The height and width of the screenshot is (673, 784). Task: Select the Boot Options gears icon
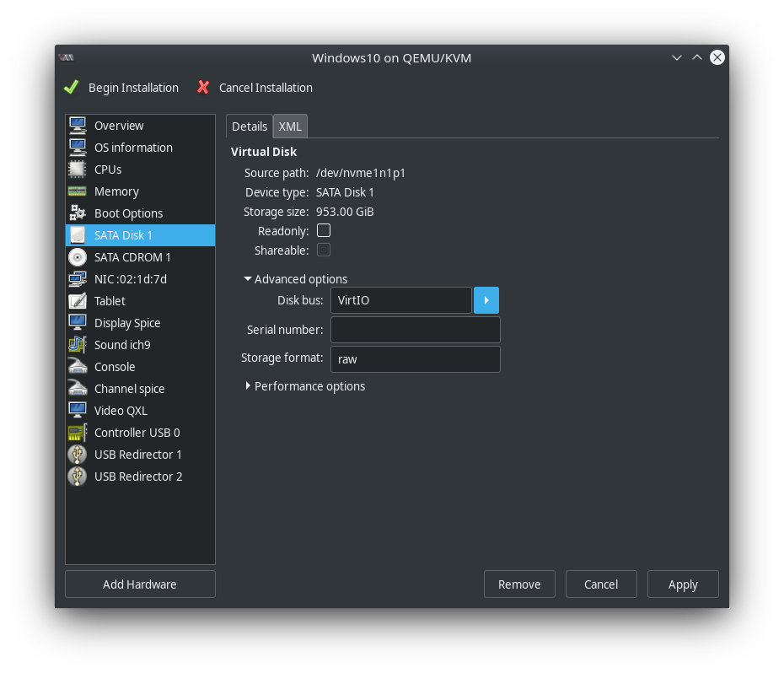pyautogui.click(x=78, y=213)
